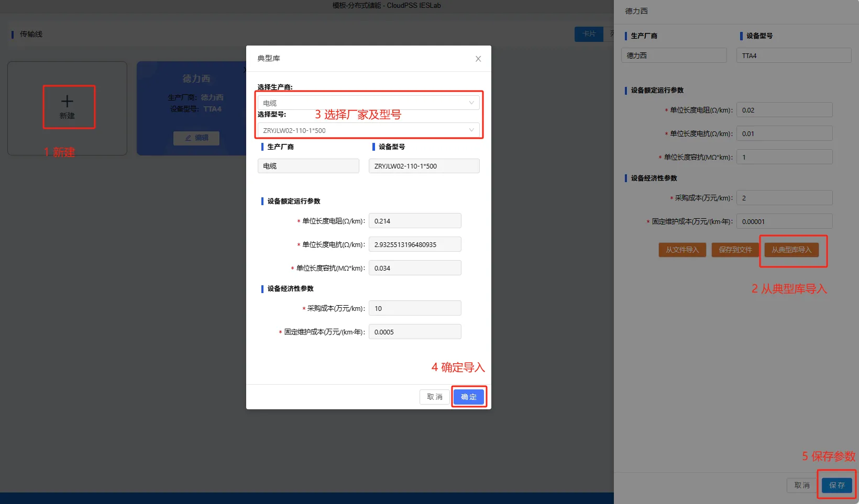
Task: Click the 设备型号 field in dialog
Action: coord(424,166)
